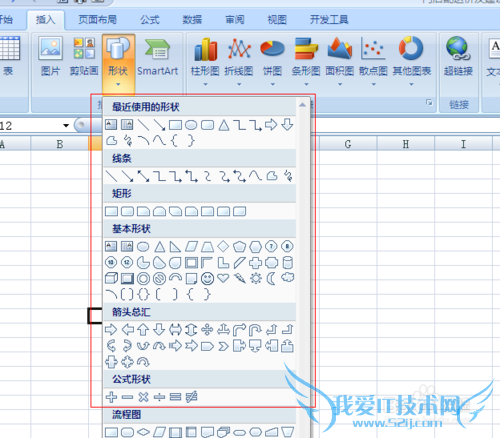Choose the cloud basic shape
This screenshot has height=438, width=500.
tap(288, 277)
